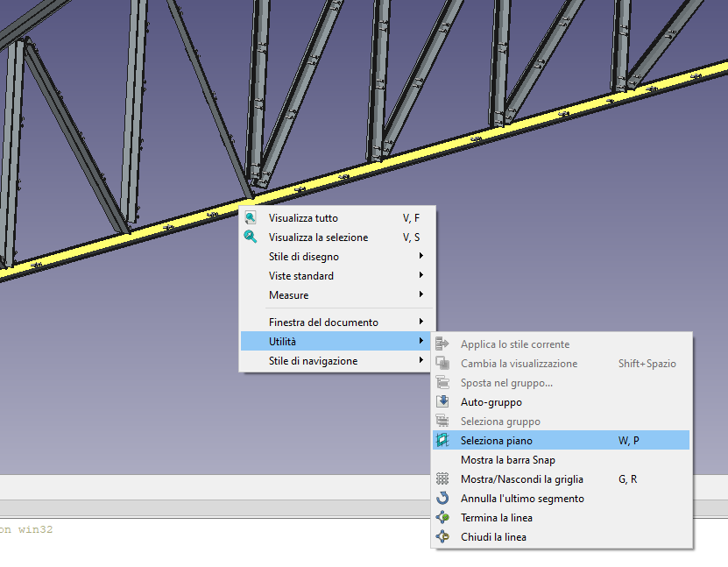Choose Mostra/Nascondi la griglia entry
Image resolution: width=728 pixels, height=567 pixels.
[562, 478]
